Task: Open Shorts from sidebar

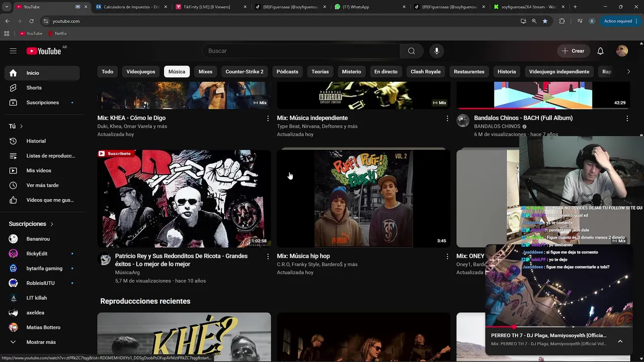Action: [x=42, y=87]
